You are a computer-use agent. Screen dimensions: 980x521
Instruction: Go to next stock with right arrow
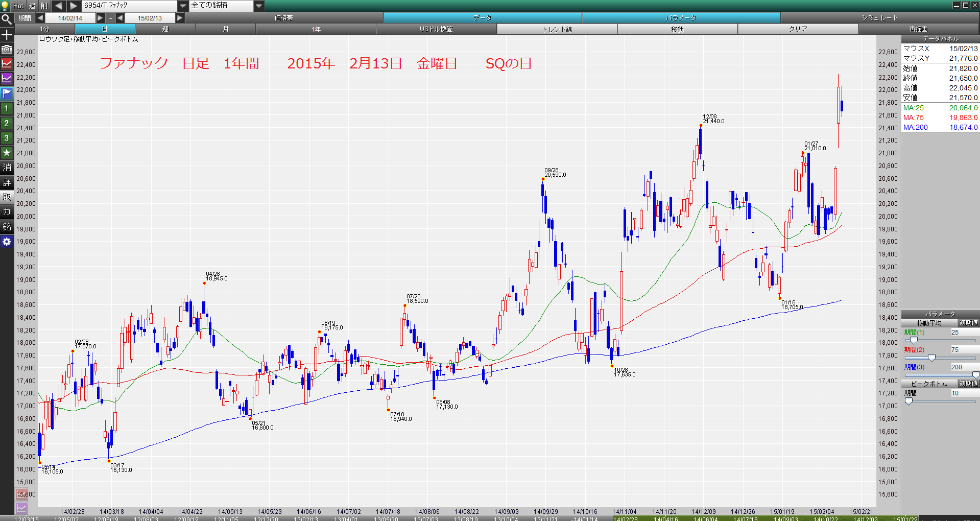74,6
